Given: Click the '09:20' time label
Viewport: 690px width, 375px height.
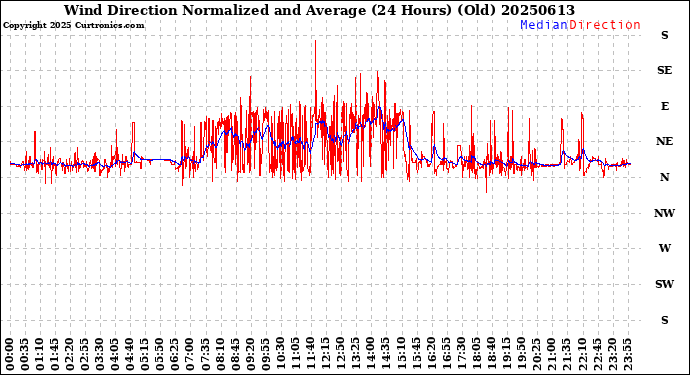Looking at the screenshot, I should point(250,354).
